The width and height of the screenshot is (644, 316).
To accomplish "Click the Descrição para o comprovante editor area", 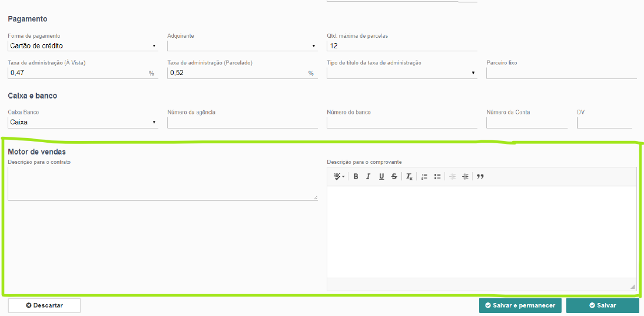I will coord(482,232).
